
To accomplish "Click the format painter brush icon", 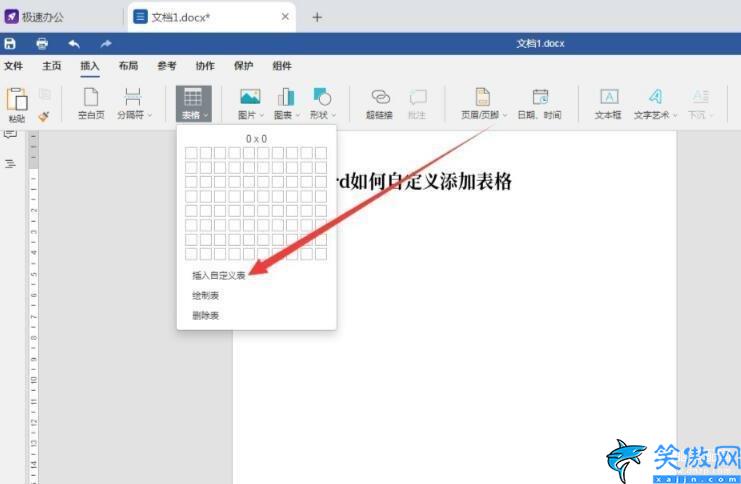I will point(44,116).
